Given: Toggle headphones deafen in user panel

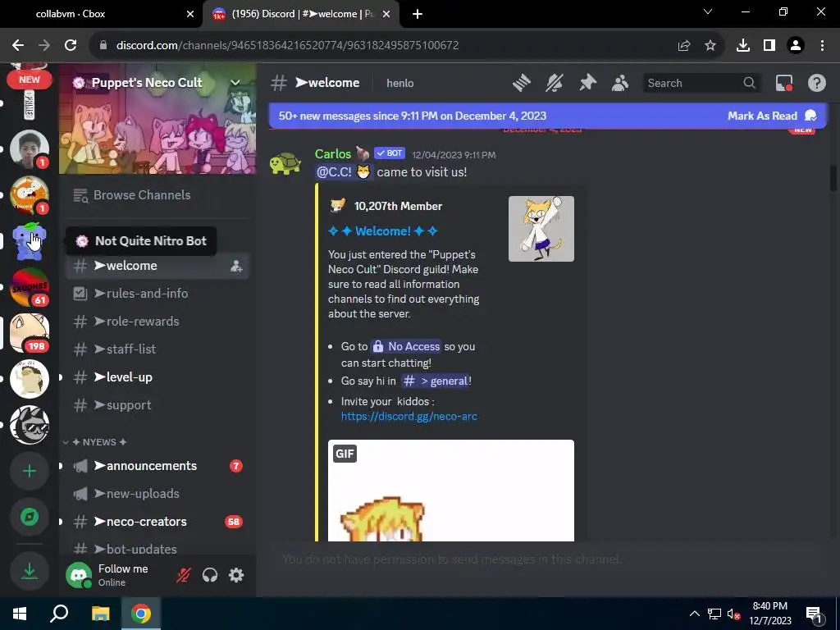Looking at the screenshot, I should [210, 575].
